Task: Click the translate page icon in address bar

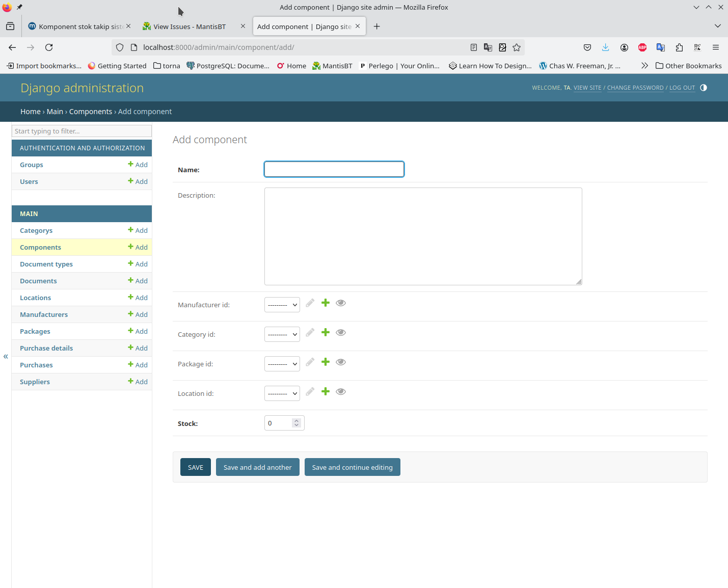Action: click(x=488, y=47)
